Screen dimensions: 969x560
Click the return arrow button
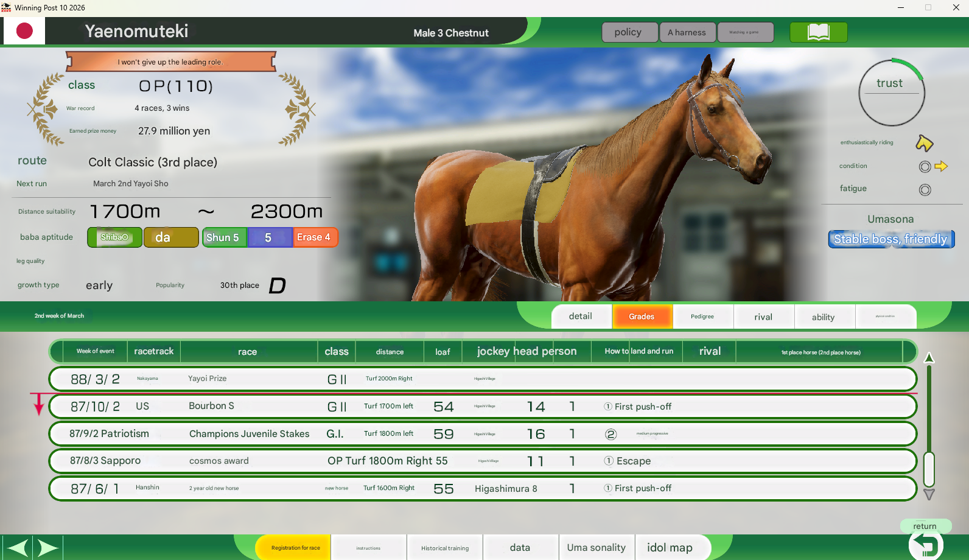click(x=926, y=546)
